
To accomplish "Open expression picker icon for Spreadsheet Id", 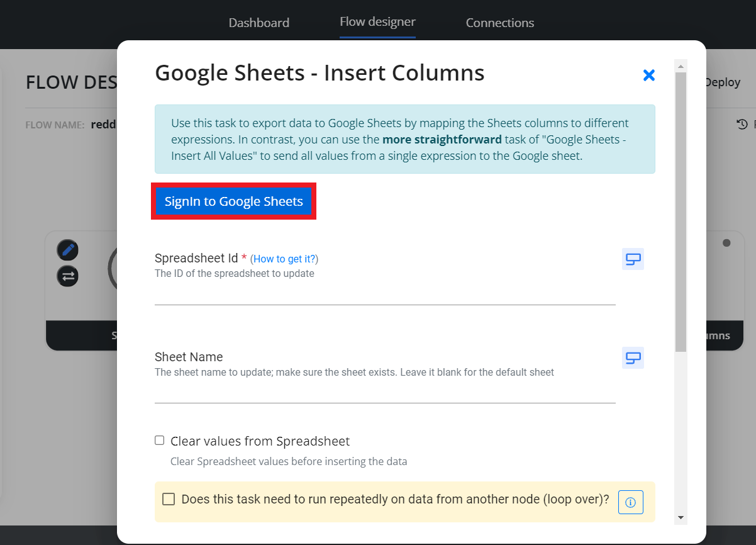I will [633, 259].
